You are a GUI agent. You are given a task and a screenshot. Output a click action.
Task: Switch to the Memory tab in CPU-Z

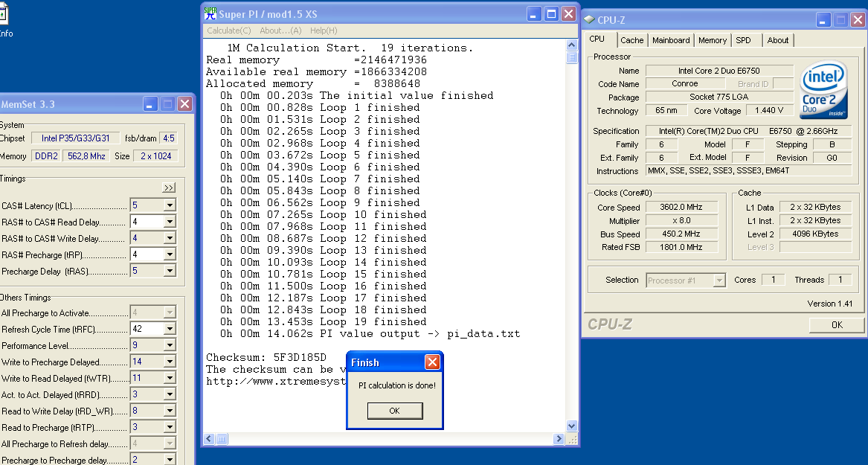(x=713, y=40)
